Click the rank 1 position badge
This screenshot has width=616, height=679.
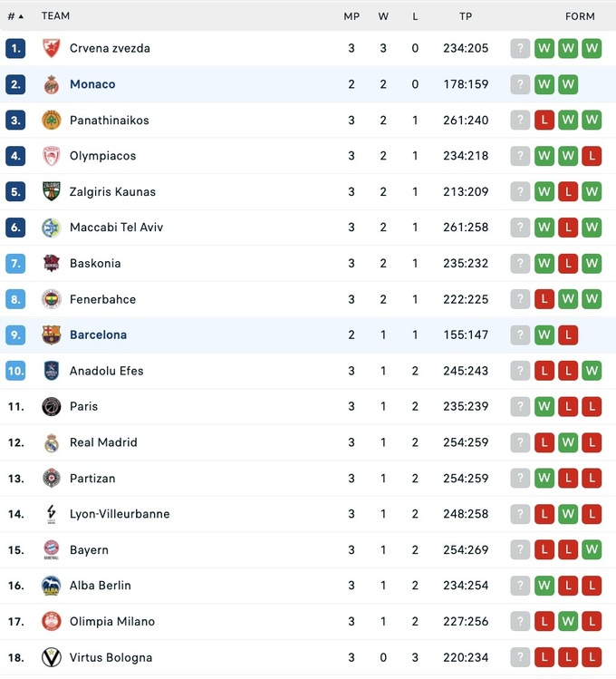coord(15,49)
